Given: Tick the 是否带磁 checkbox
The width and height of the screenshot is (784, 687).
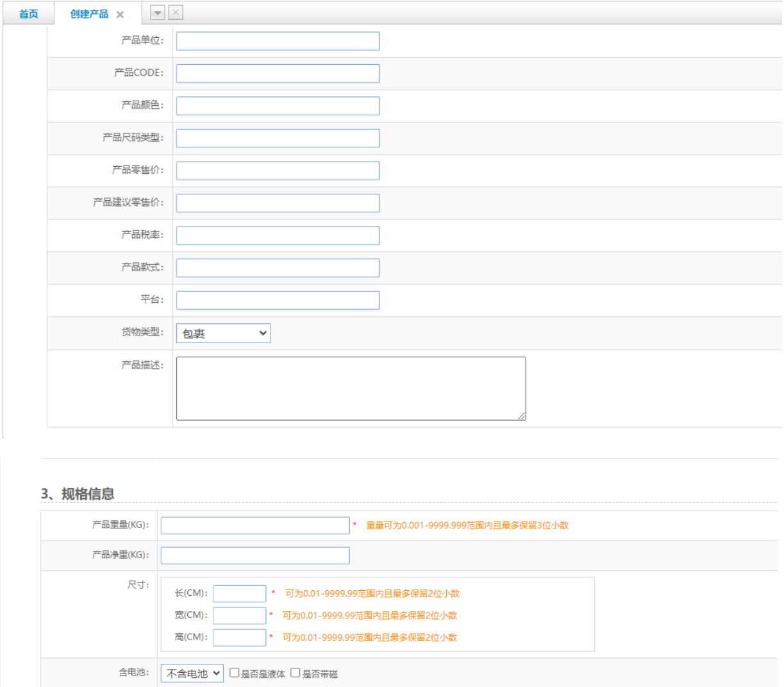Looking at the screenshot, I should click(296, 673).
